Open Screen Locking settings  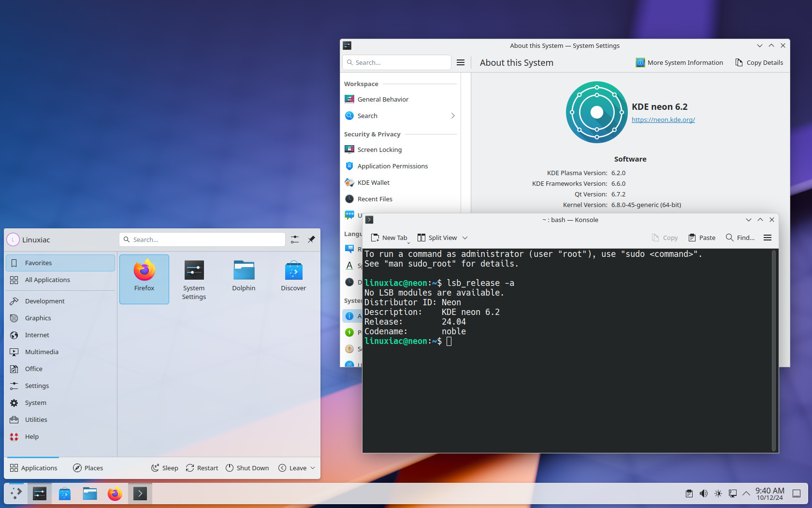click(400, 149)
